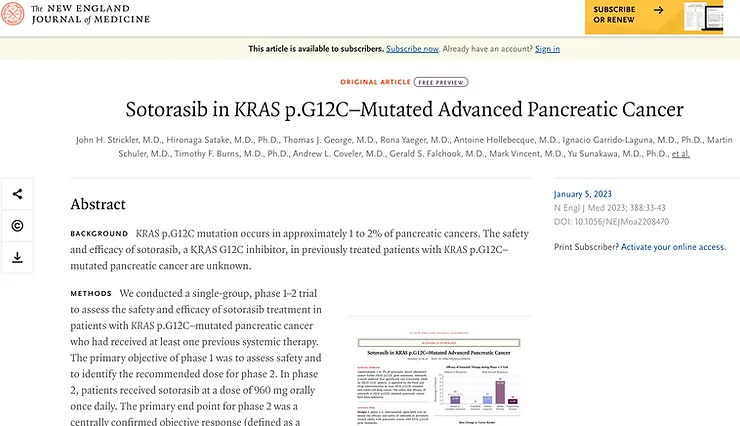
Task: Click the copyright permissions icon
Action: [17, 226]
